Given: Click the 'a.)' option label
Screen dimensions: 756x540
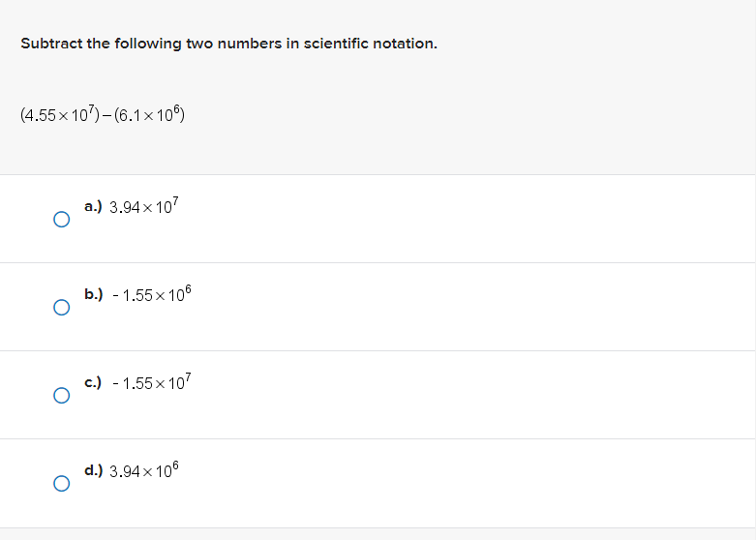Looking at the screenshot, I should [x=94, y=206].
